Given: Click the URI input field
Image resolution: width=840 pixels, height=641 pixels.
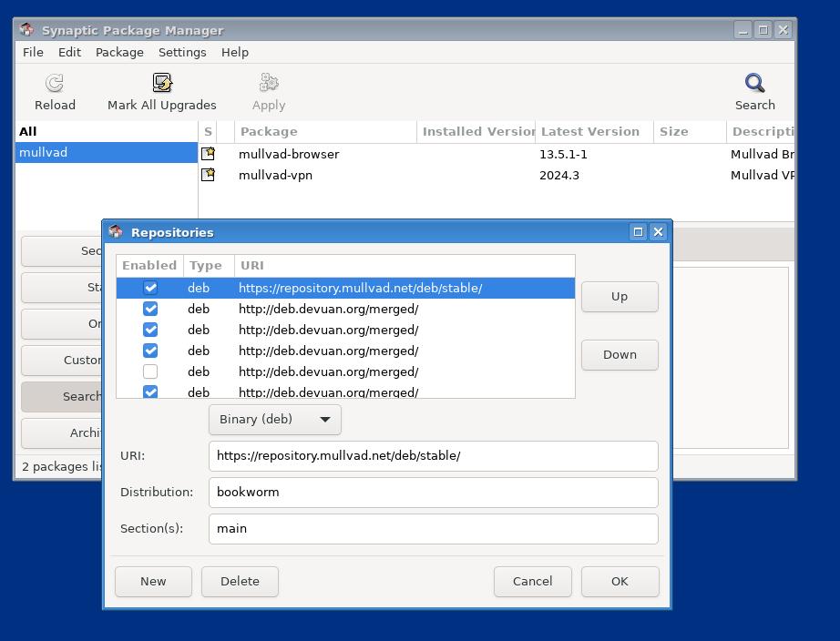Looking at the screenshot, I should click(x=434, y=456).
